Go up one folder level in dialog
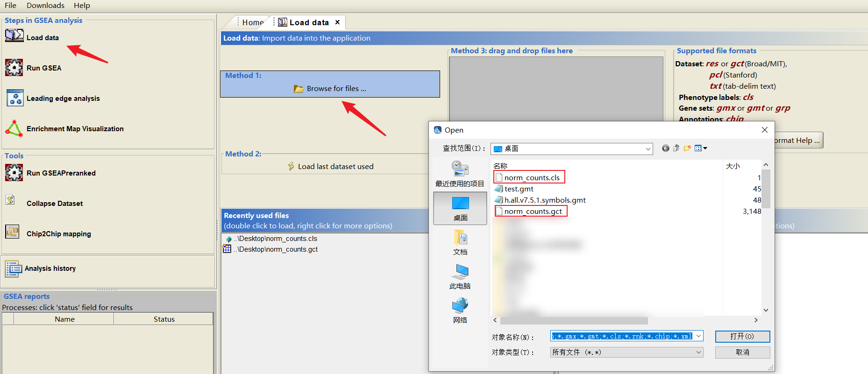868x374 pixels. [676, 148]
